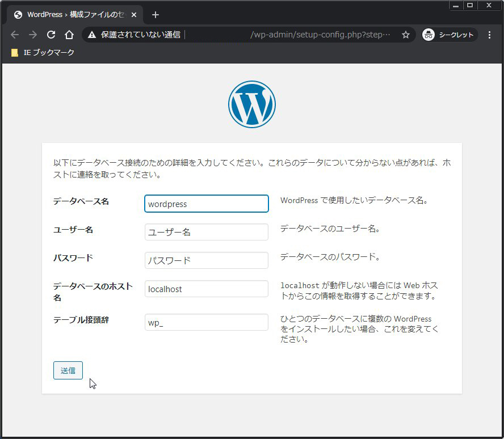
Task: Click the 保護されていない通信 label
Action: click(x=141, y=35)
